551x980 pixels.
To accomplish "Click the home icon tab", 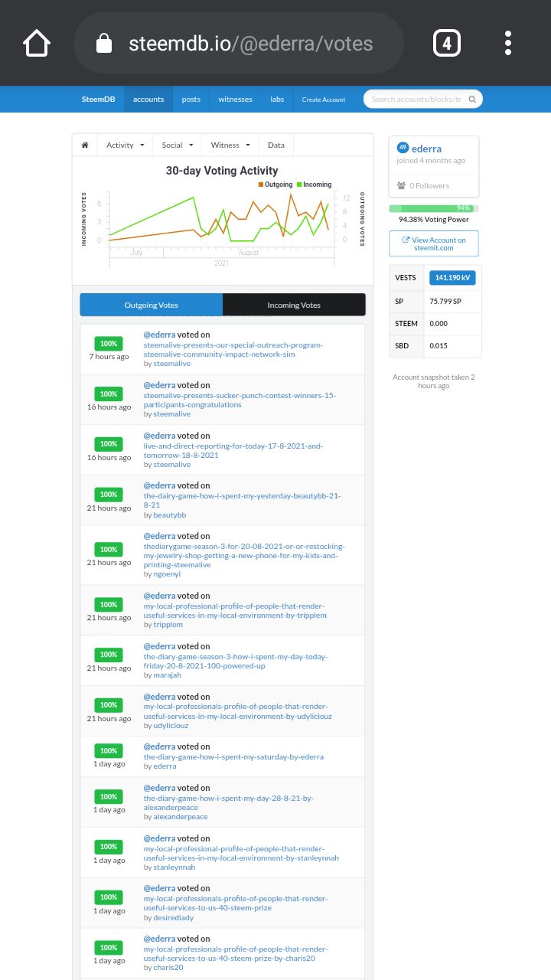I will click(x=85, y=145).
